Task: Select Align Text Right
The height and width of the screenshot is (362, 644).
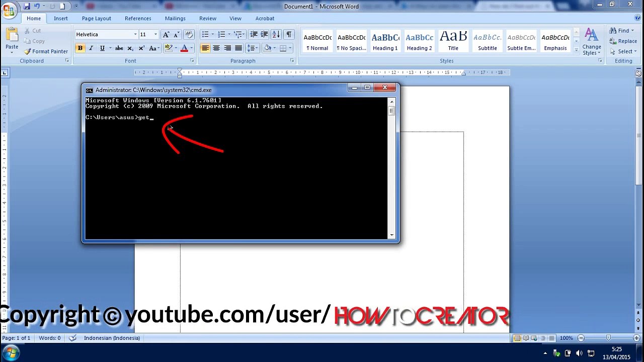Action: click(x=227, y=48)
